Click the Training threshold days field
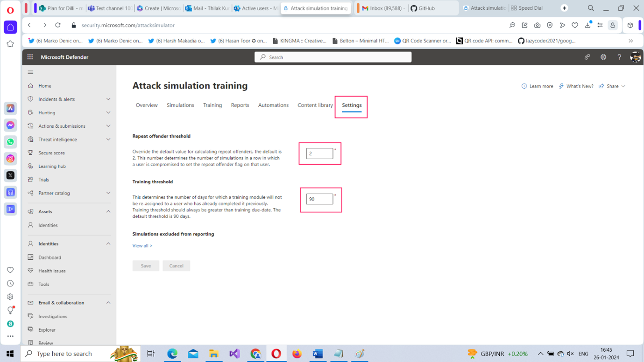The width and height of the screenshot is (644, 362). pos(319,199)
